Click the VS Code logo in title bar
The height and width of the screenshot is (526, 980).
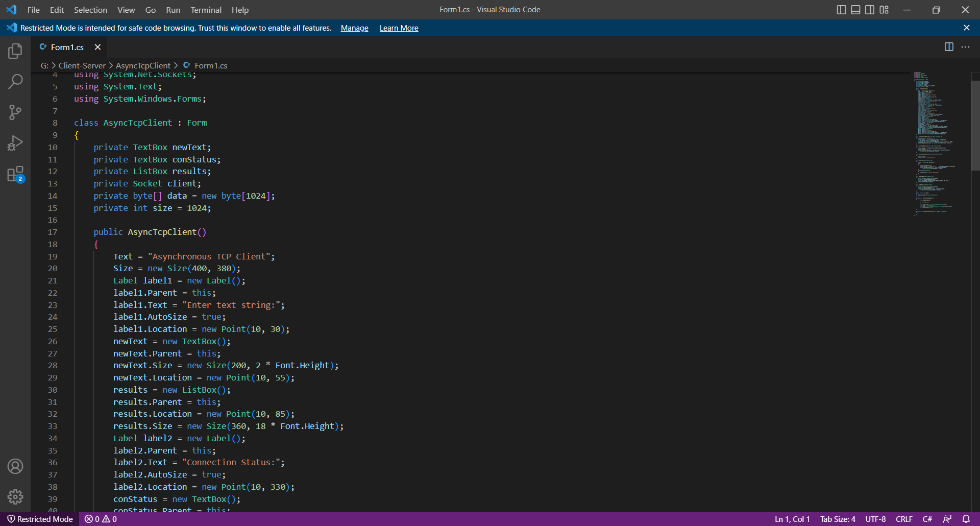pos(11,10)
